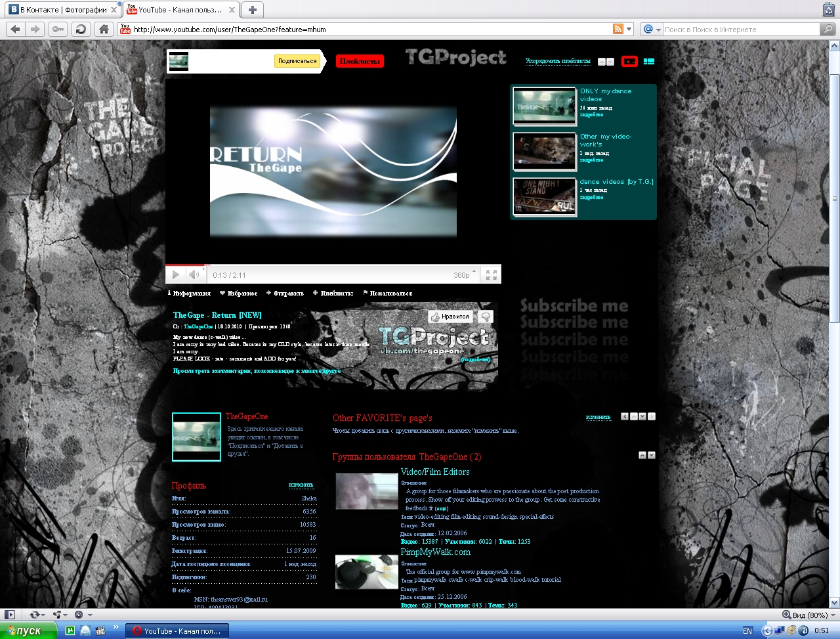Screen dimensions: 840x639
Task: Click the 'Информация' info item below player
Action: tap(190, 294)
